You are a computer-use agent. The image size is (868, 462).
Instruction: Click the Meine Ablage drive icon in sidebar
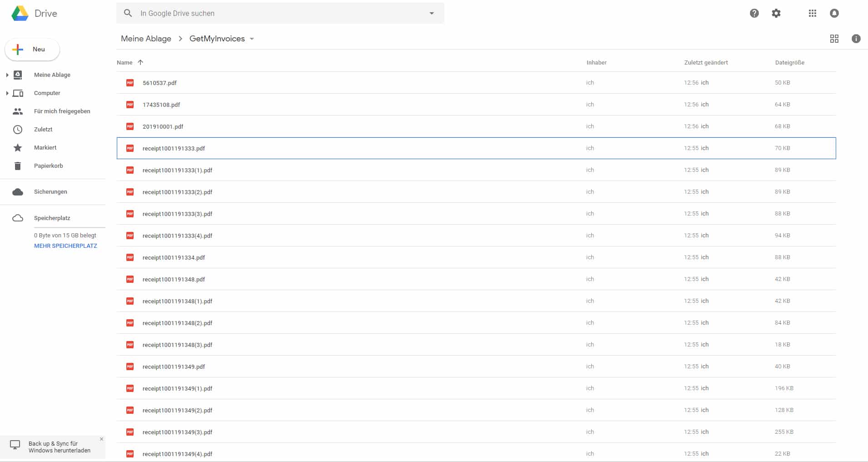point(18,75)
